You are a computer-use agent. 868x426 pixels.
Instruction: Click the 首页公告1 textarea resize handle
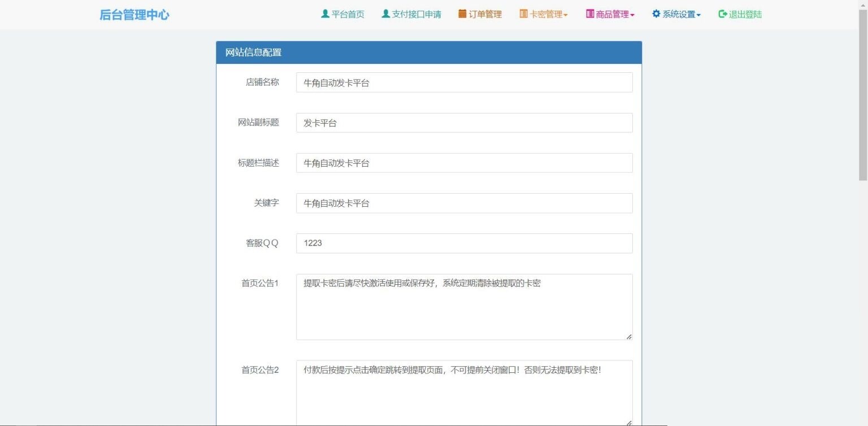pos(629,336)
